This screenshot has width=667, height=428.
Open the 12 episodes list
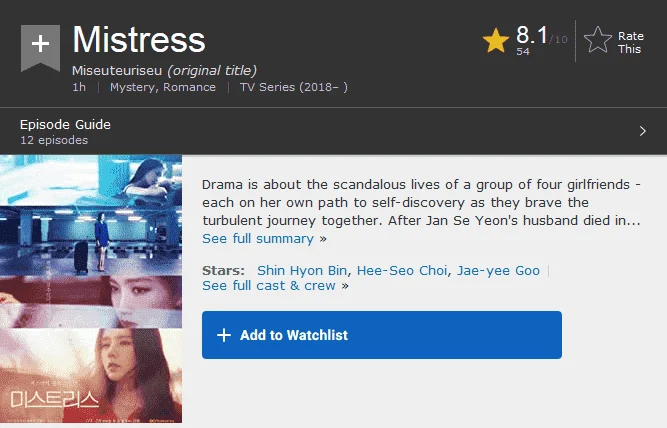click(54, 140)
